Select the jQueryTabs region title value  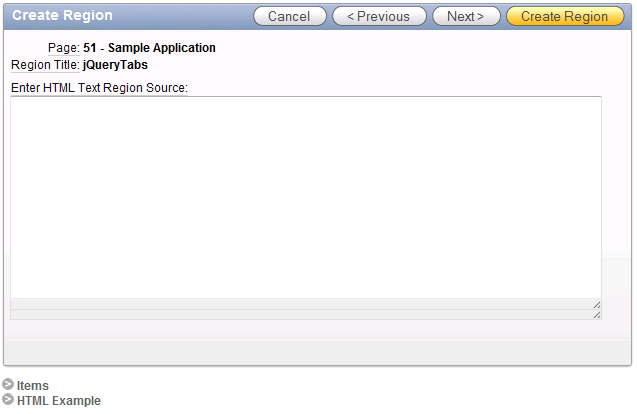[x=115, y=65]
